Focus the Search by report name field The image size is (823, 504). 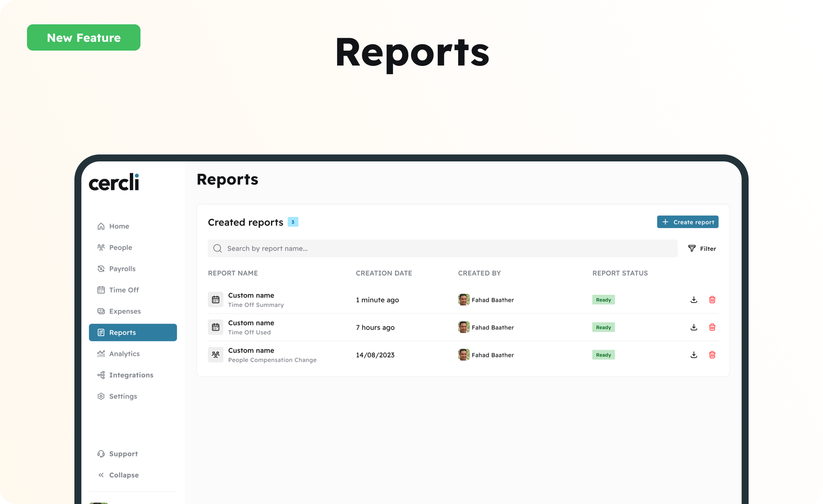click(442, 249)
